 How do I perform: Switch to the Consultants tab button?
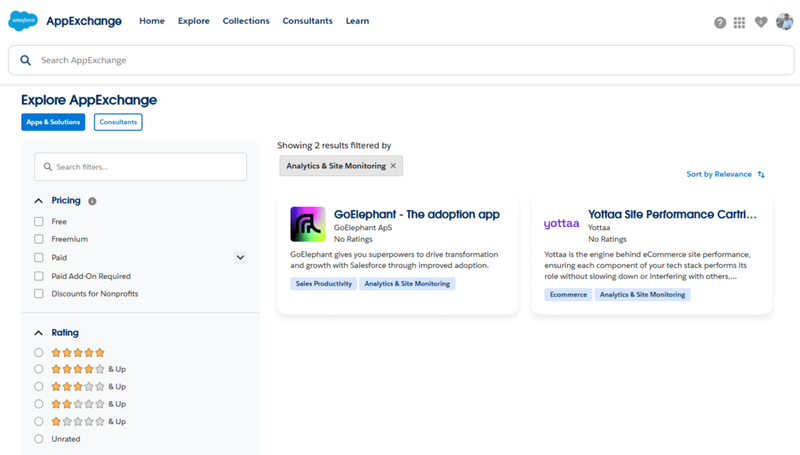click(x=118, y=122)
